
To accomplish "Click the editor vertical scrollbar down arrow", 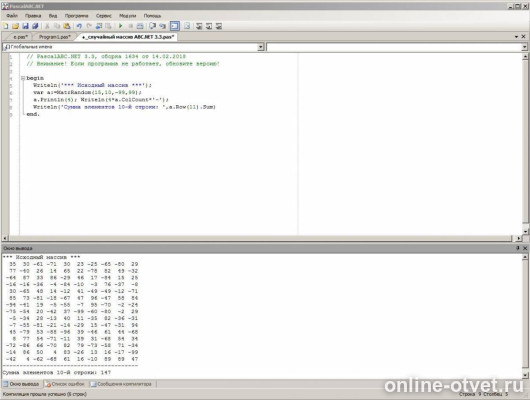I will click(x=525, y=232).
